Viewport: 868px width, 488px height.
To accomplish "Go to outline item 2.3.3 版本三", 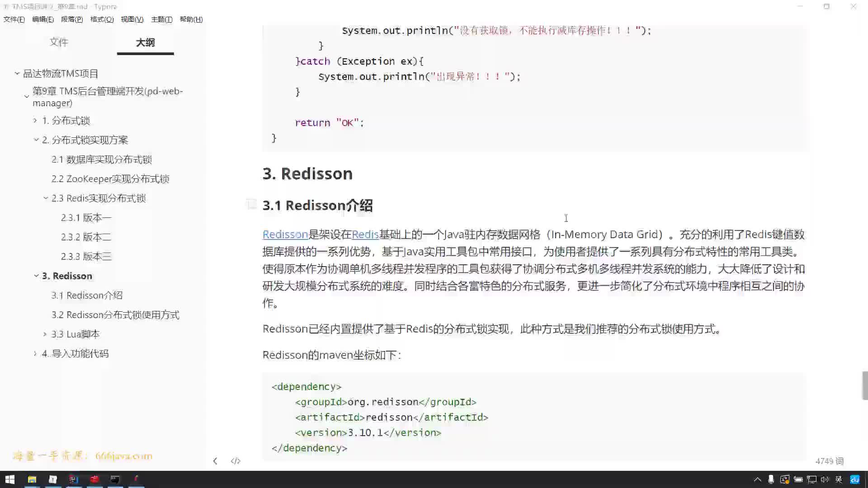I will 86,257.
